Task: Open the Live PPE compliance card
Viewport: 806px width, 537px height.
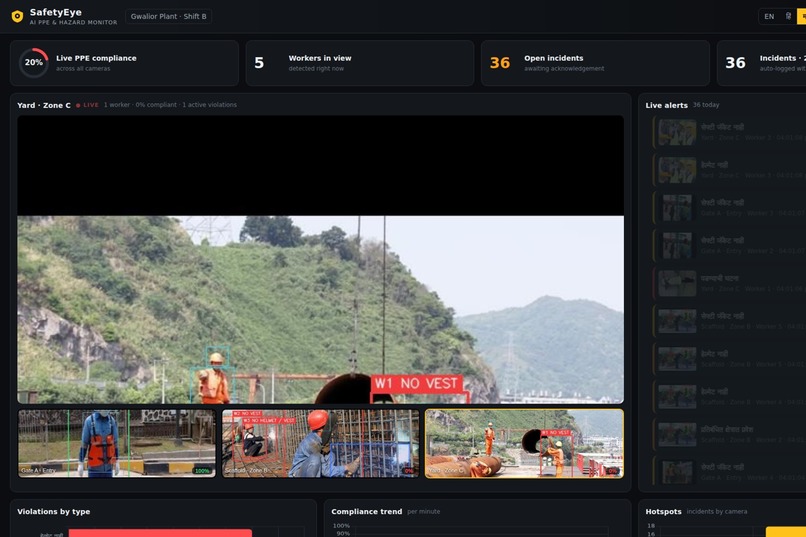Action: click(124, 63)
